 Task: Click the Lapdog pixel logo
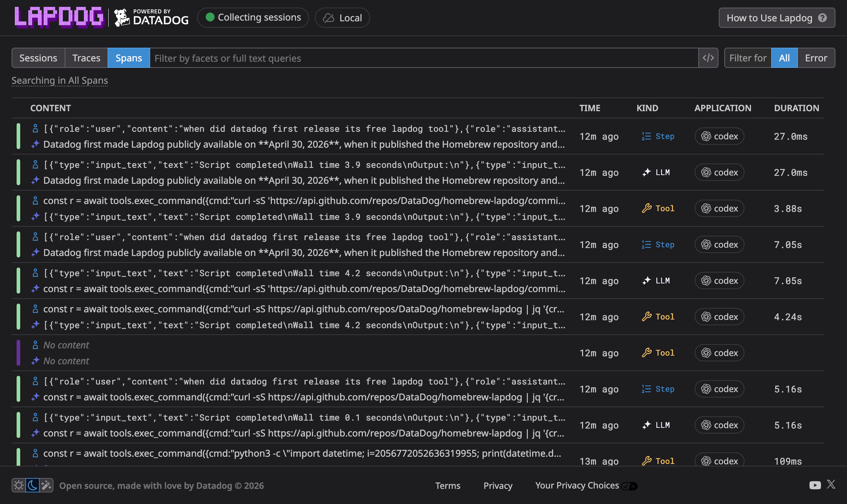tap(59, 17)
